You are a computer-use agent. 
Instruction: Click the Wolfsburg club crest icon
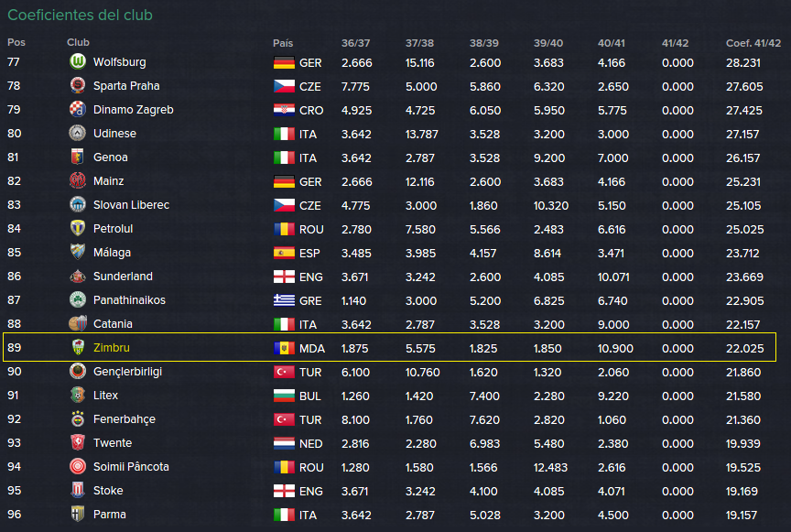point(78,61)
